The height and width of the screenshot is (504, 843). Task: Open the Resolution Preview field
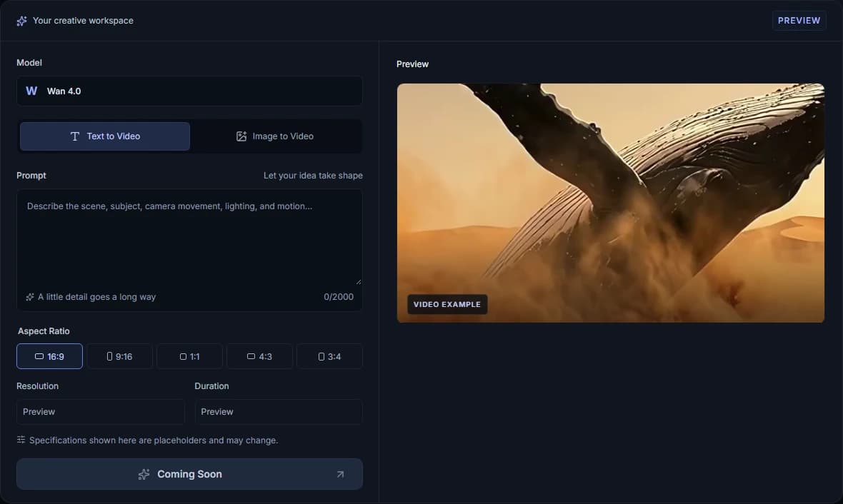point(101,412)
